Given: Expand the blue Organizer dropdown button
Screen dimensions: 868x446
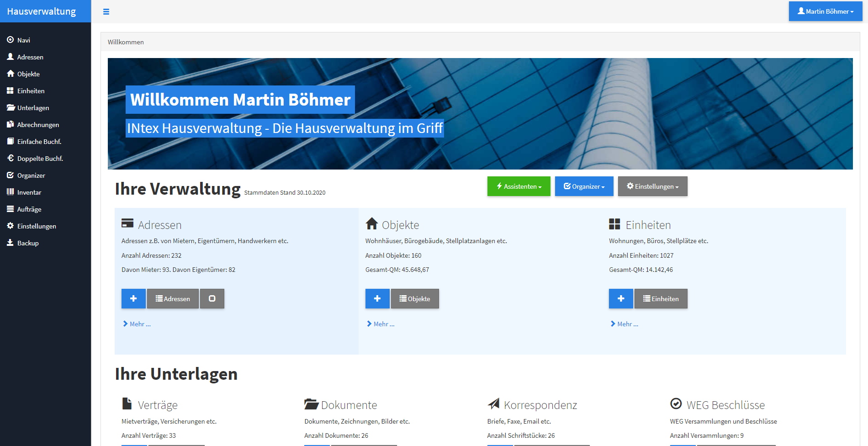Looking at the screenshot, I should click(x=584, y=186).
